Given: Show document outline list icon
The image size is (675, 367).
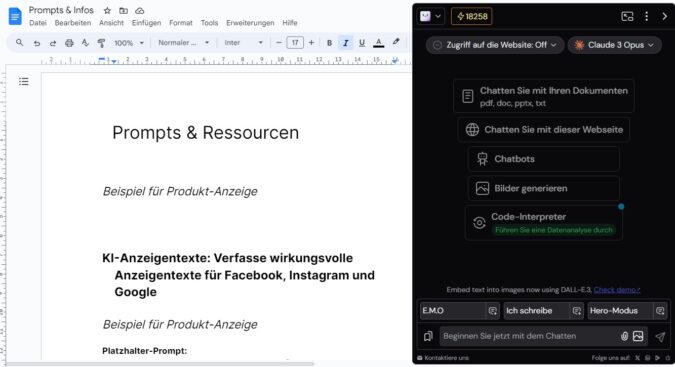Looking at the screenshot, I should 24,81.
